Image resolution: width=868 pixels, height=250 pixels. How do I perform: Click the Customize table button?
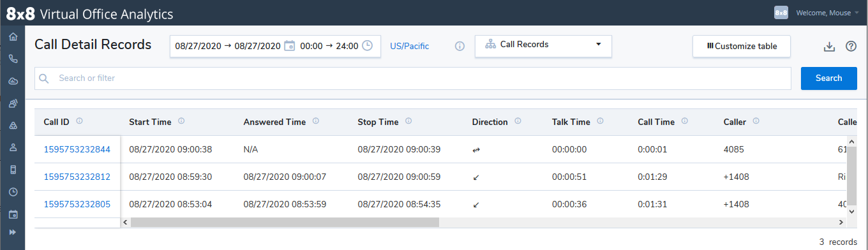click(x=742, y=46)
